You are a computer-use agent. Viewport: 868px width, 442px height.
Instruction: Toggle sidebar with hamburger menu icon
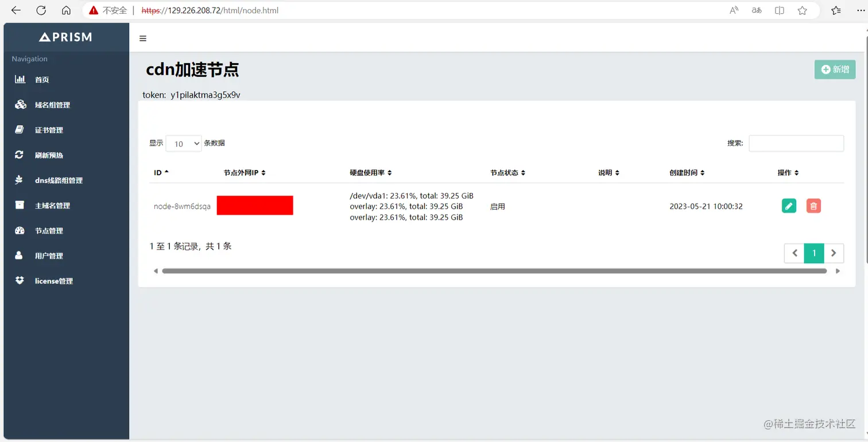click(x=143, y=38)
